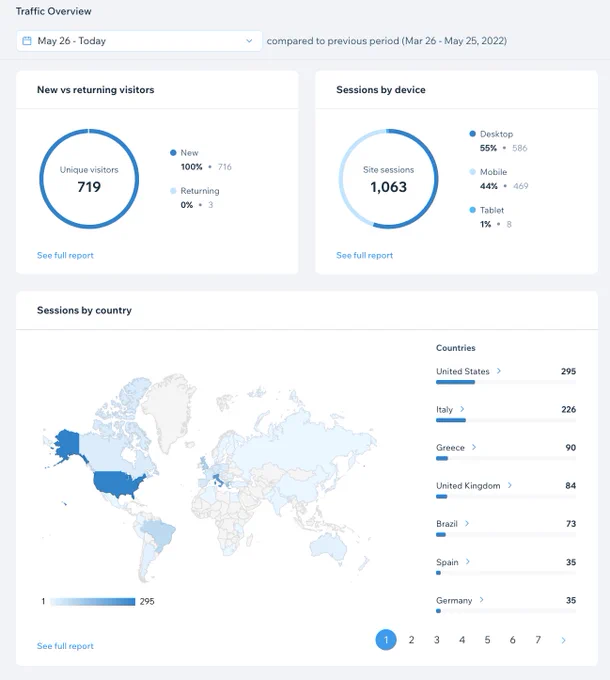Click the 84 value for United Kingdom

click(x=571, y=486)
